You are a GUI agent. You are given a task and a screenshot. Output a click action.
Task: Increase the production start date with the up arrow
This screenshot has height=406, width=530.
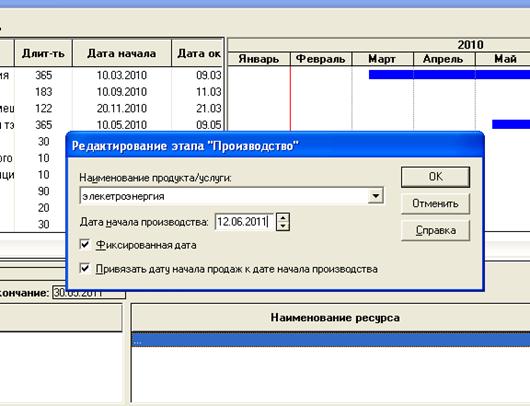pyautogui.click(x=283, y=217)
